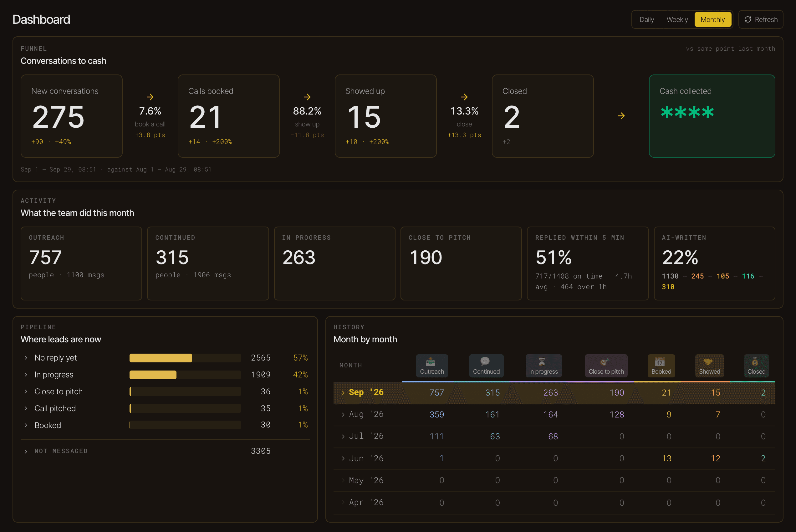
Task: Expand the Booked pipeline row chevron
Action: (26, 425)
